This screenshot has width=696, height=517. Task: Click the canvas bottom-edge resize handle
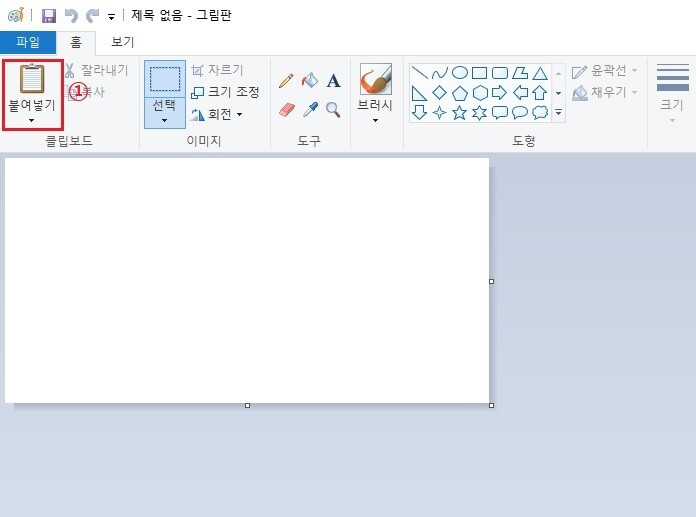pyautogui.click(x=248, y=406)
